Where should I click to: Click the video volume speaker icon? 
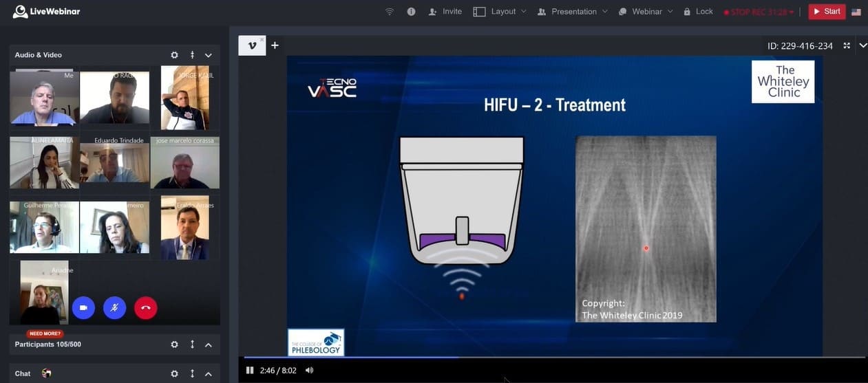point(309,370)
